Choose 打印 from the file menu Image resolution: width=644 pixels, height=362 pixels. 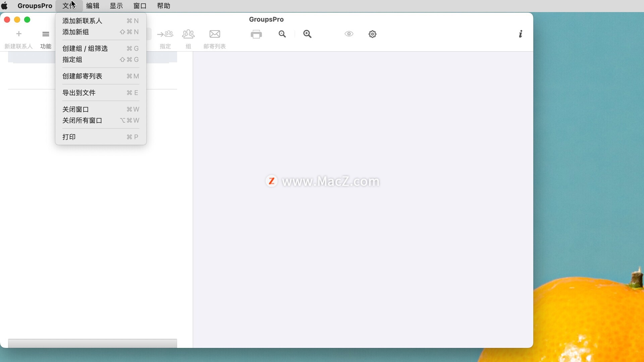tap(101, 137)
